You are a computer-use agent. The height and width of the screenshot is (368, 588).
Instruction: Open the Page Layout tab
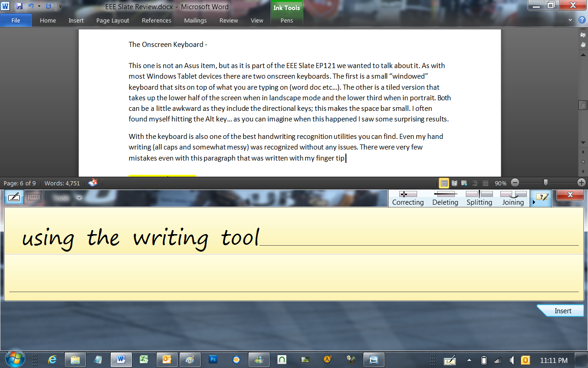113,20
